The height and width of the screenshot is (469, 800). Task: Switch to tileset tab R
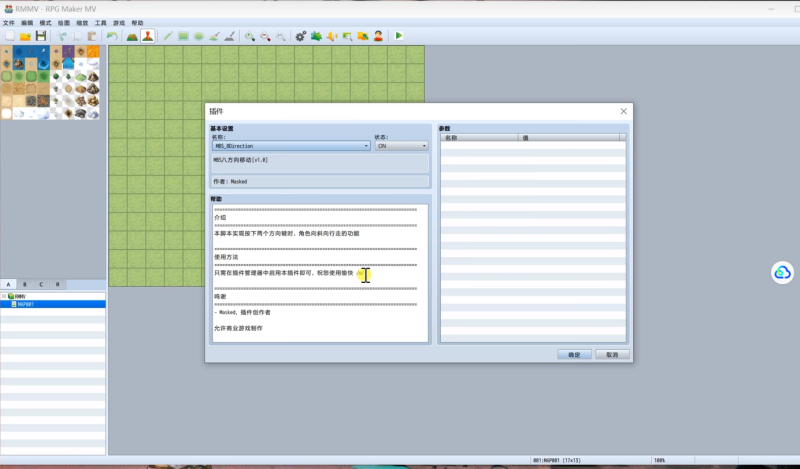tap(57, 284)
